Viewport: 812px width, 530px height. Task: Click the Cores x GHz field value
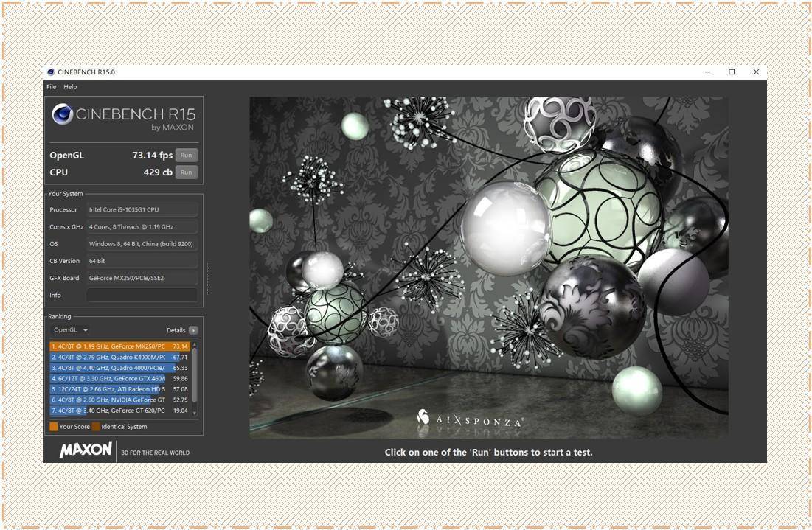tap(142, 227)
